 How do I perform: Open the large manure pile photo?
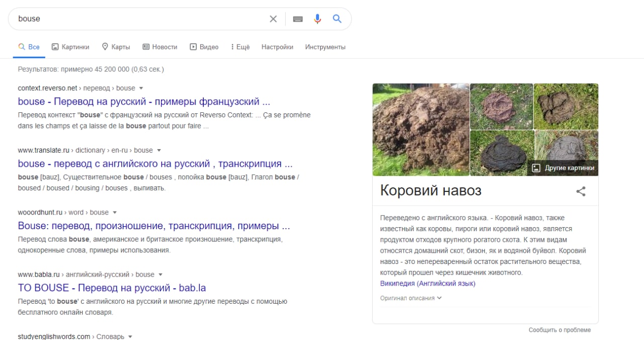tap(421, 129)
